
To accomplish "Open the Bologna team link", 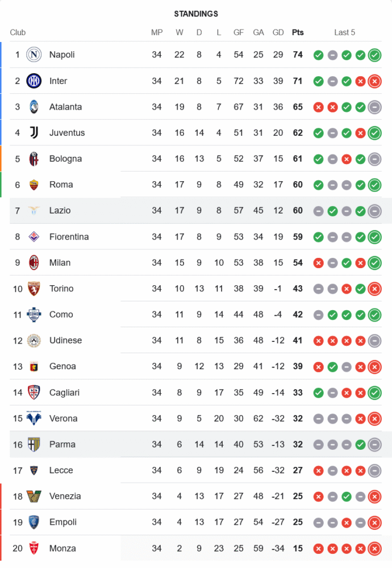I will click(x=65, y=158).
